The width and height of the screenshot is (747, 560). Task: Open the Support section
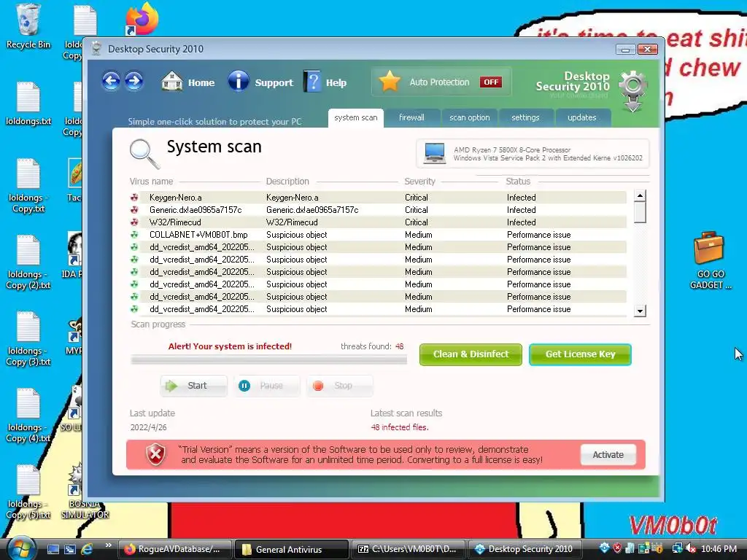click(x=260, y=82)
